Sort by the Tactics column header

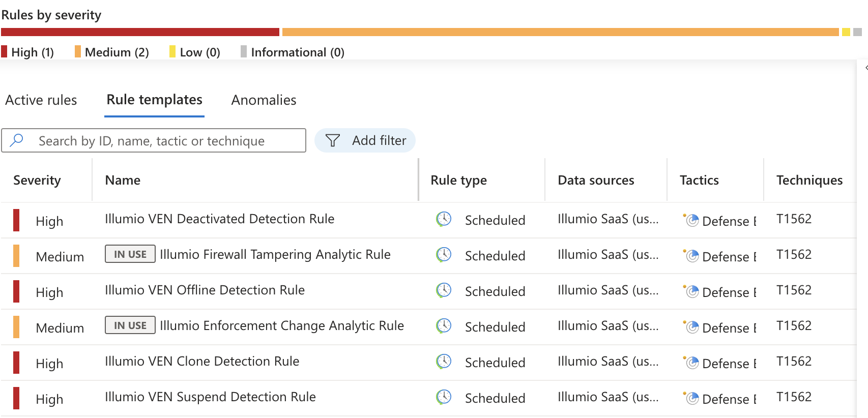pos(699,180)
